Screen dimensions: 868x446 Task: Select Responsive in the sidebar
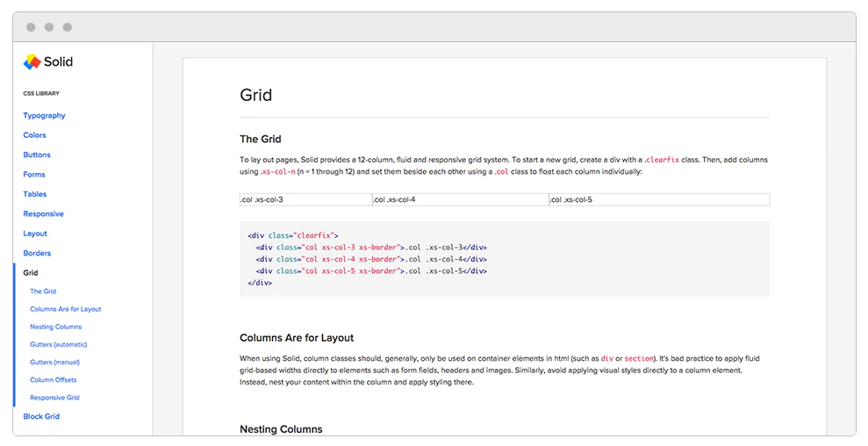pyautogui.click(x=43, y=214)
